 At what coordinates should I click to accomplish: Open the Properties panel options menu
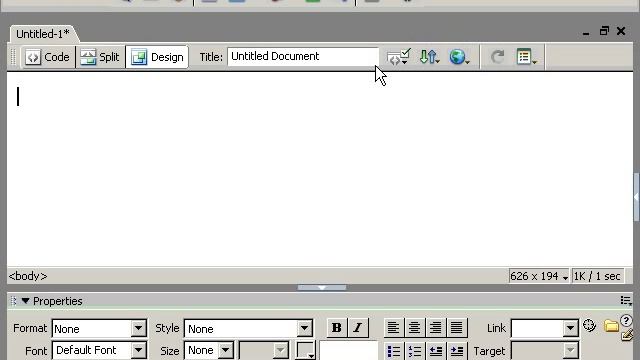(x=626, y=301)
